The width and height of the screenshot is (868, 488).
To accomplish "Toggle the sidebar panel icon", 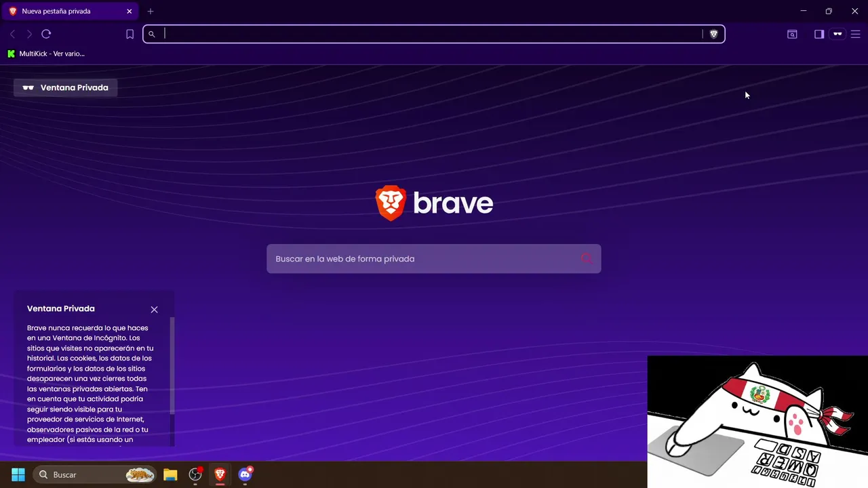I will point(819,34).
